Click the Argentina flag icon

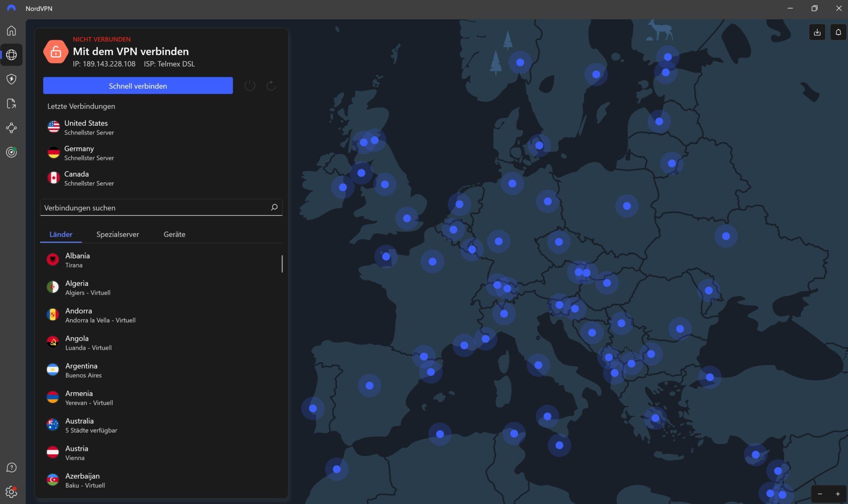tap(53, 370)
